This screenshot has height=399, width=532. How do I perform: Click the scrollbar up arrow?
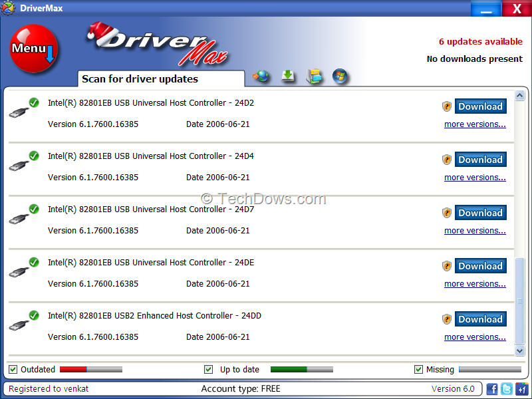click(x=520, y=96)
